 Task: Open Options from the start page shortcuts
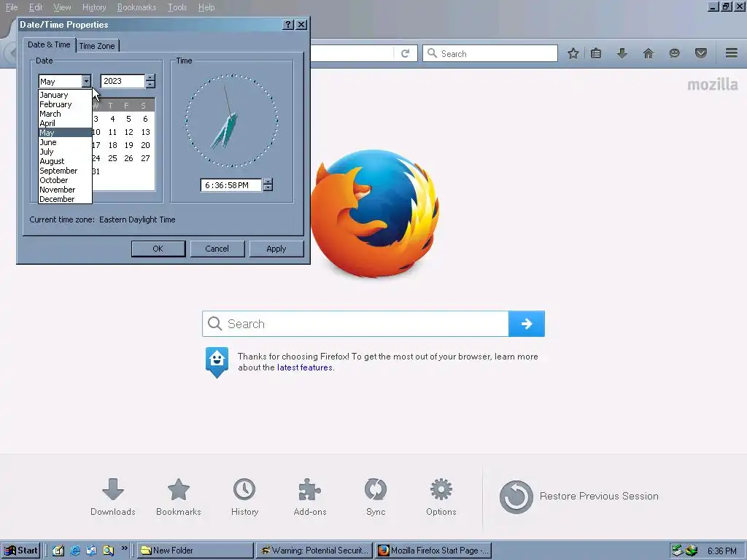tap(441, 497)
